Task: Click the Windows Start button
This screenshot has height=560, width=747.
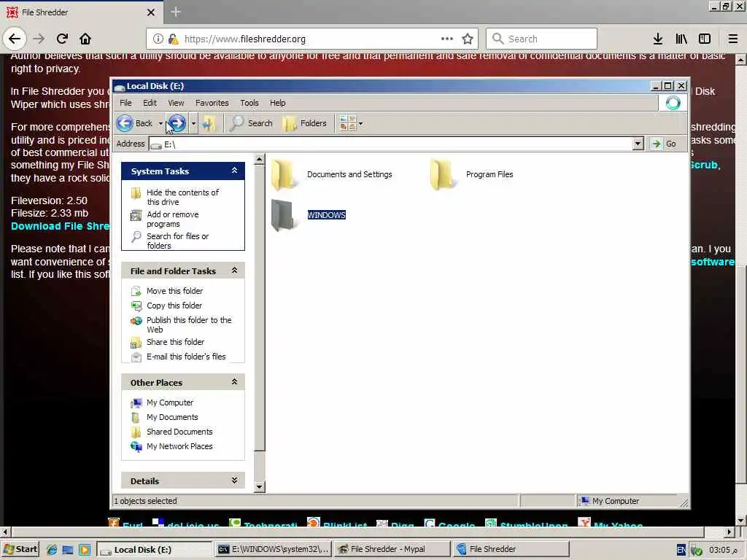Action: coord(20,549)
